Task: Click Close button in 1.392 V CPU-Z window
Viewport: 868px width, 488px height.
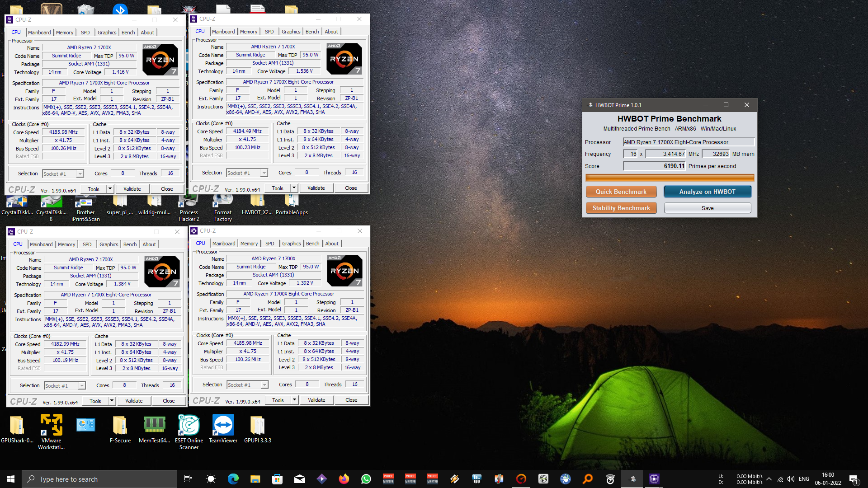Action: [x=351, y=400]
